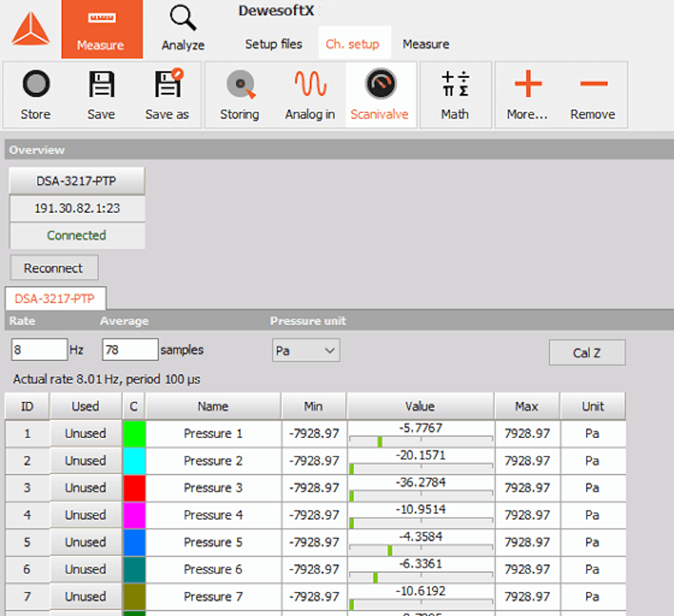Click magenta color swatch of Pressure 4
This screenshot has height=616, width=674.
[134, 515]
